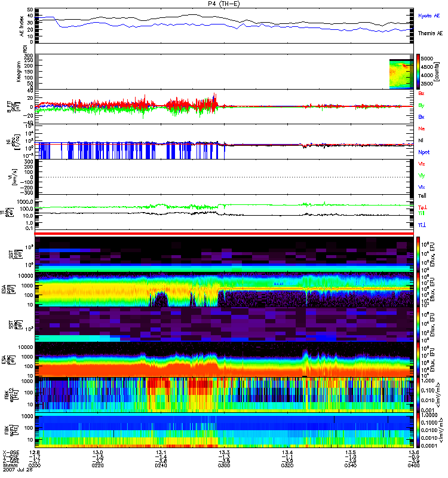Screen dimensions: 448x478
Task: Click the Keogram counts color bar
Action: coord(418,72)
